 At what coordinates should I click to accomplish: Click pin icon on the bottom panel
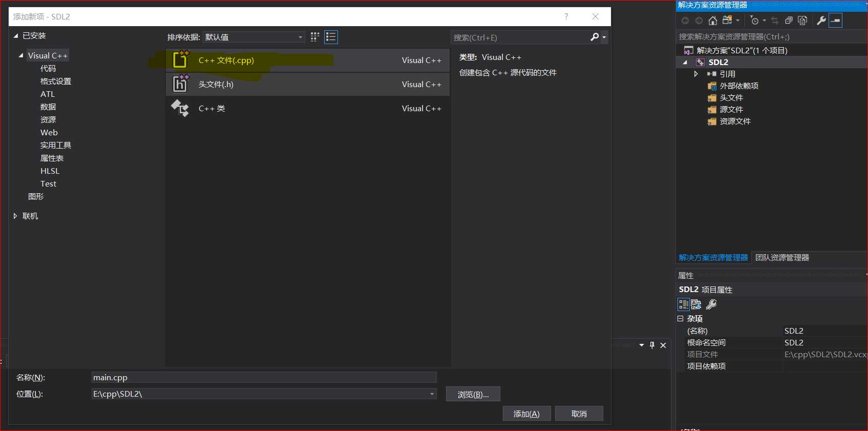tap(652, 345)
